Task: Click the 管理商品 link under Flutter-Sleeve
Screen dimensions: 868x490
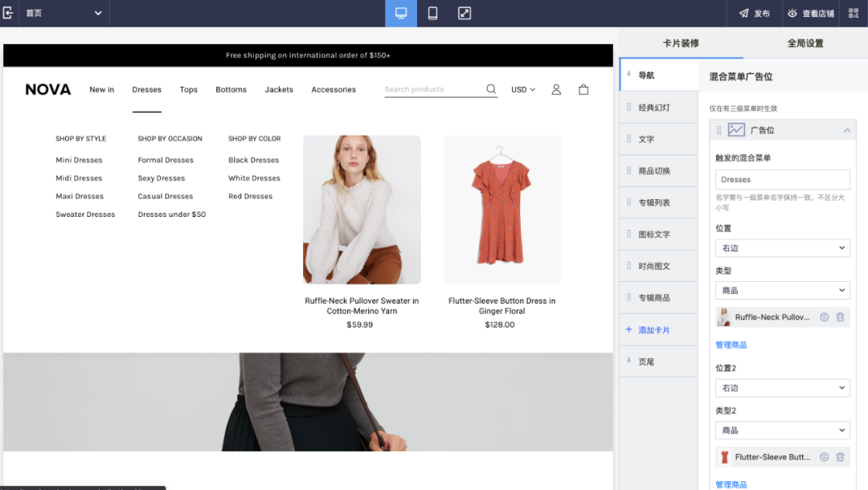Action: pyautogui.click(x=731, y=484)
